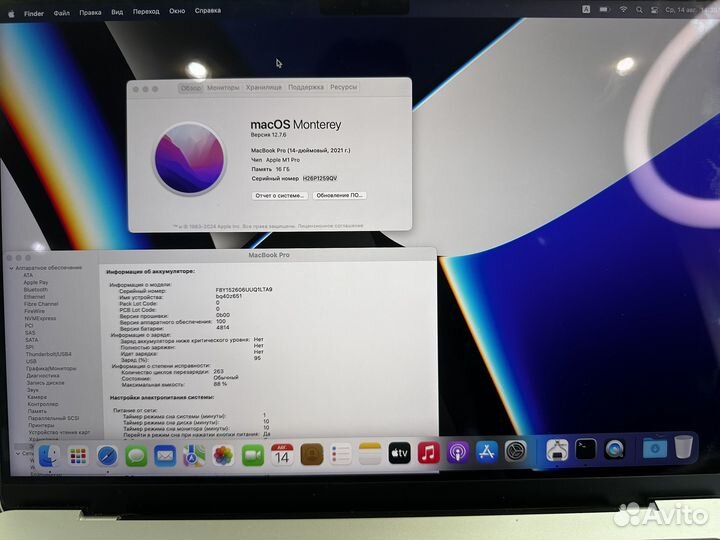Click the battery status menu bar icon
This screenshot has height=540, width=720.
[x=604, y=9]
